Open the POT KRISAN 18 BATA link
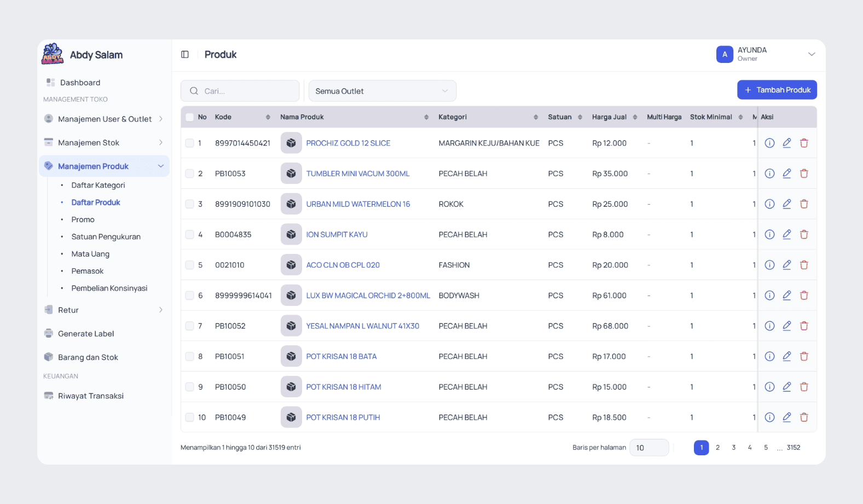863x504 pixels. (341, 357)
